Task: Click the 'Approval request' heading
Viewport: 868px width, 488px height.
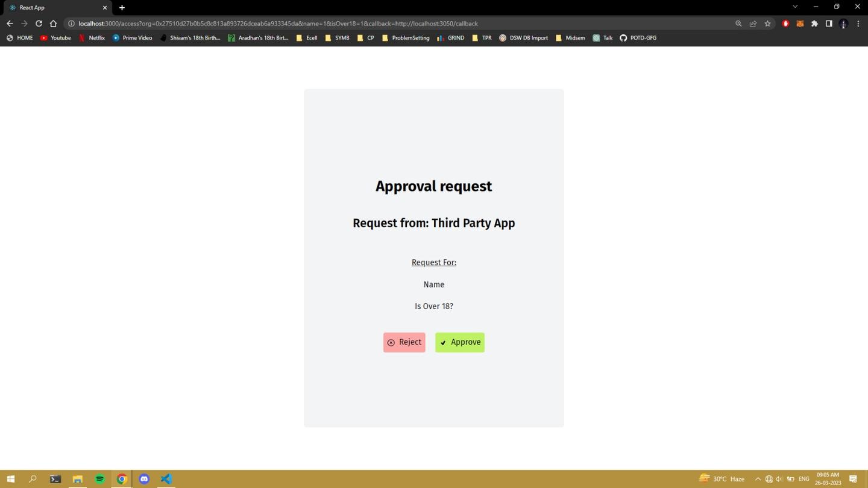Action: [x=434, y=186]
